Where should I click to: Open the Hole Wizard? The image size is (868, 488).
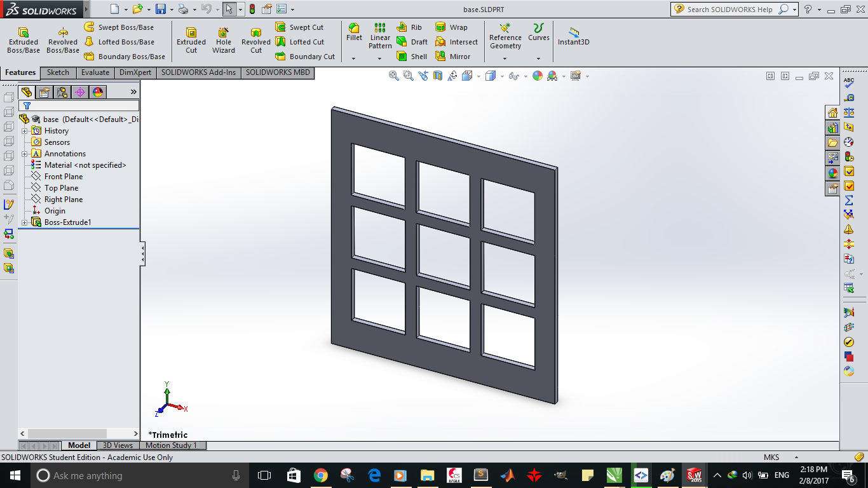(x=224, y=41)
